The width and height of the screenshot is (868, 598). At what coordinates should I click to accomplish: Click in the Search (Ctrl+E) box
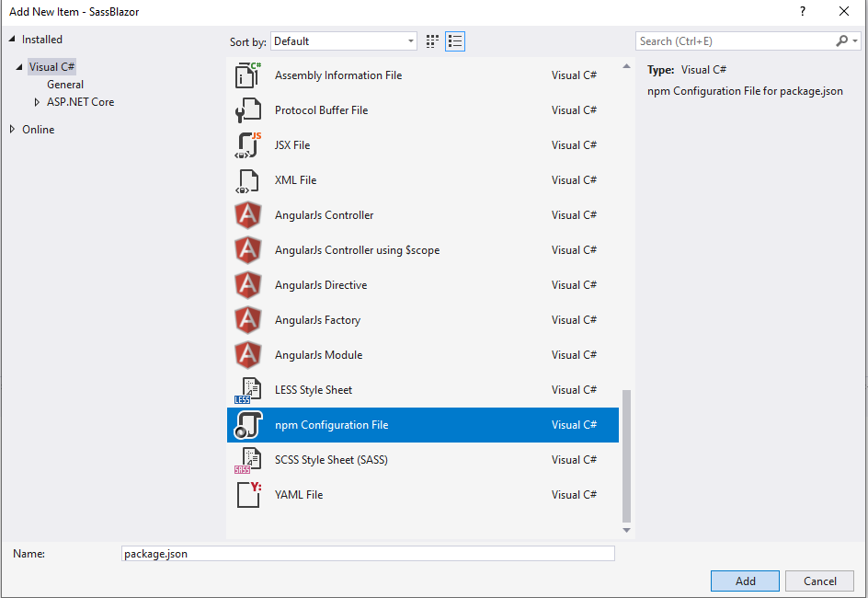click(737, 41)
